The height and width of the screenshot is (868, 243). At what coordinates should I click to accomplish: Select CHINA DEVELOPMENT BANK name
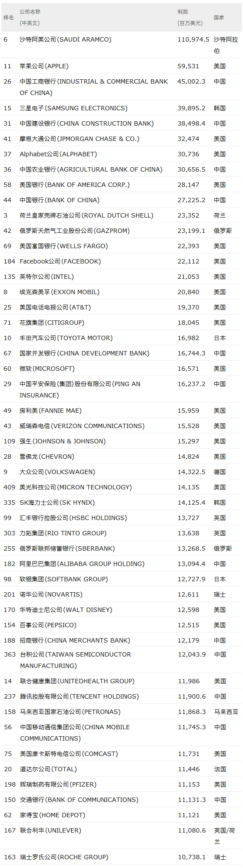[x=85, y=353]
